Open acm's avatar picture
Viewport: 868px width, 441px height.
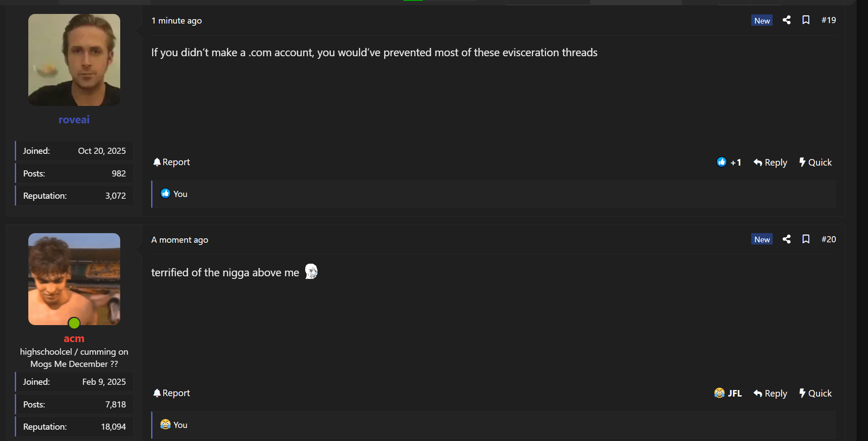74,279
